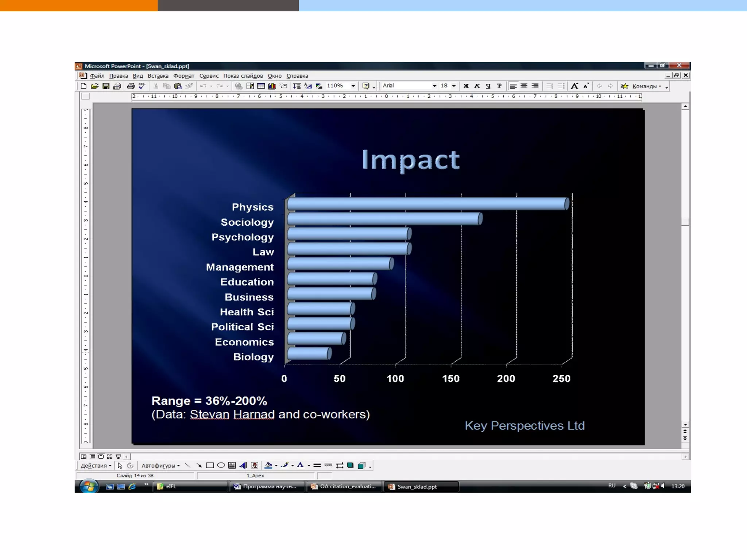The height and width of the screenshot is (560, 747).
Task: Click the WordArt insert icon
Action: pos(243,466)
